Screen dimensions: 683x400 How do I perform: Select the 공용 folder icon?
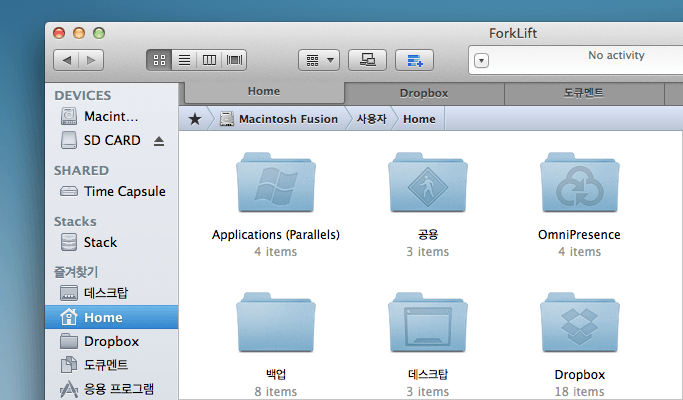click(428, 183)
